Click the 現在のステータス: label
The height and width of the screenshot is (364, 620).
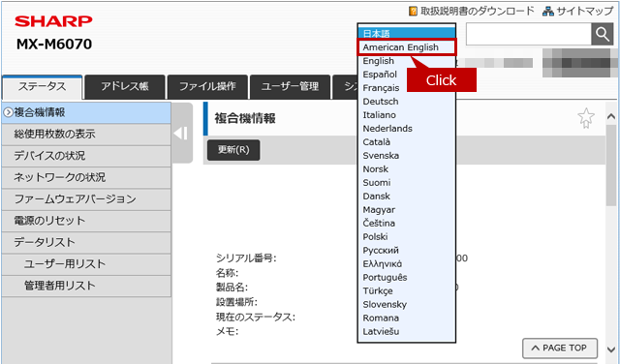click(256, 317)
